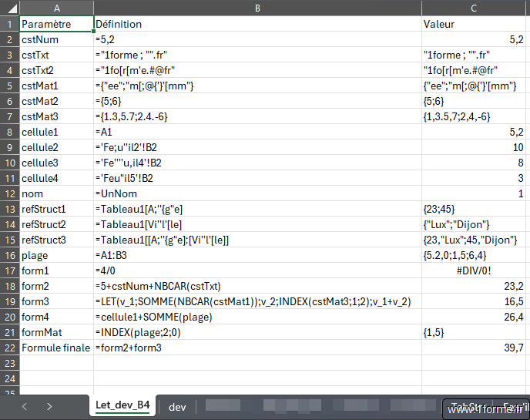Select the Paramètre header cell
The image size is (530, 420).
55,24
